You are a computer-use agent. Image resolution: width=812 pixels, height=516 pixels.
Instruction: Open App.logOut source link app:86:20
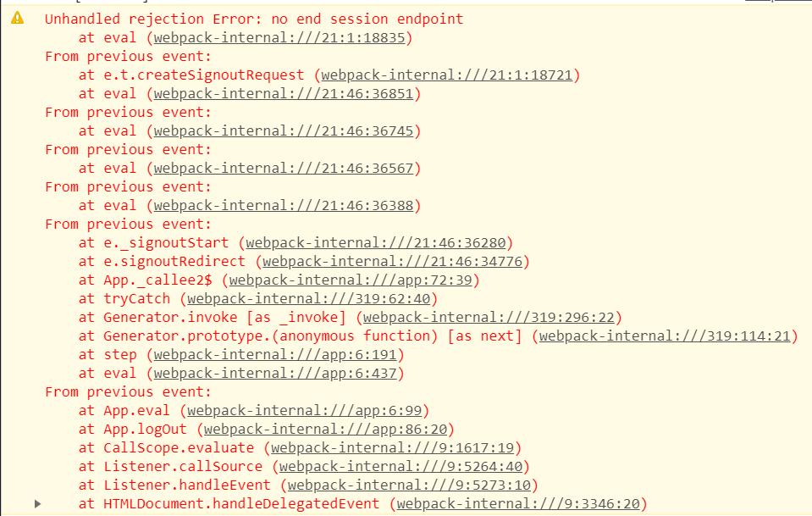(x=325, y=430)
